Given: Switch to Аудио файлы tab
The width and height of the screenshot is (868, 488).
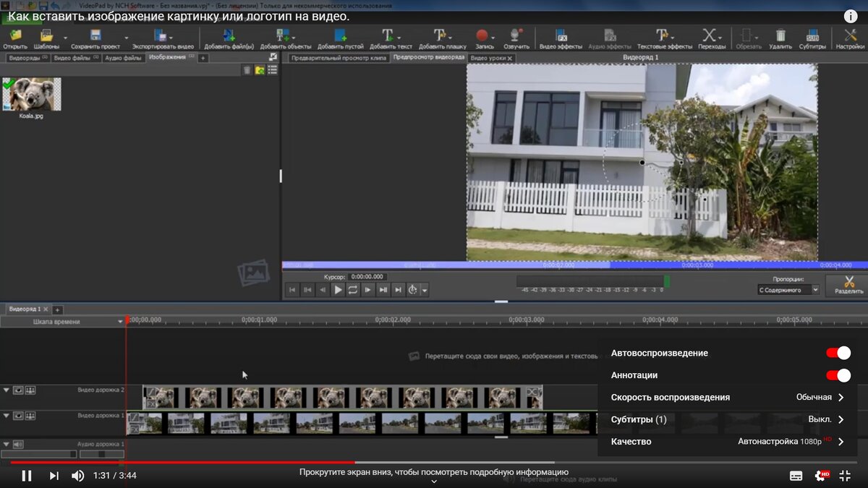Looking at the screenshot, I should (x=123, y=57).
